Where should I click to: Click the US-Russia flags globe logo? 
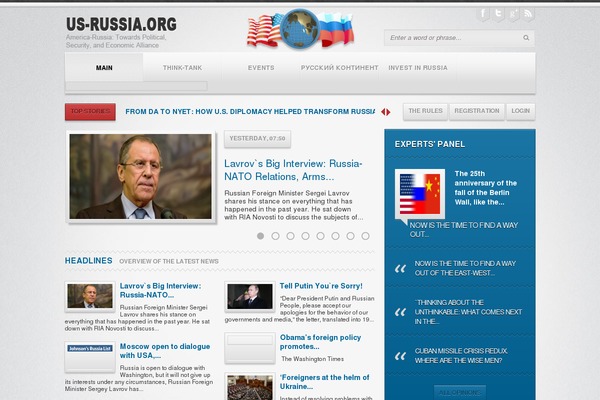coord(300,29)
